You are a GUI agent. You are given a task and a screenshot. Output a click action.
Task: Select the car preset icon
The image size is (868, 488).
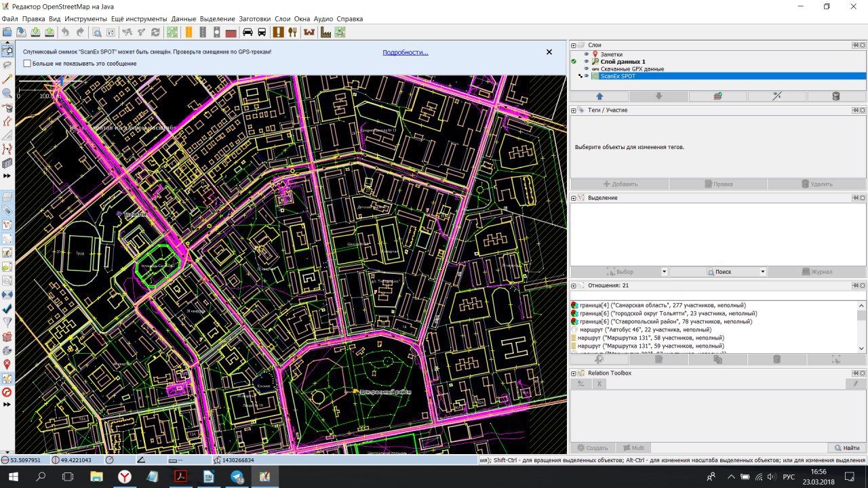[x=248, y=32]
